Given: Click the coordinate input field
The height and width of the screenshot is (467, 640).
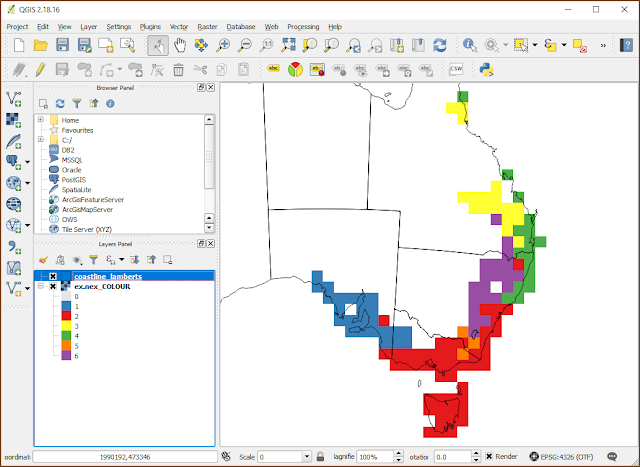Looking at the screenshot, I should 125,457.
